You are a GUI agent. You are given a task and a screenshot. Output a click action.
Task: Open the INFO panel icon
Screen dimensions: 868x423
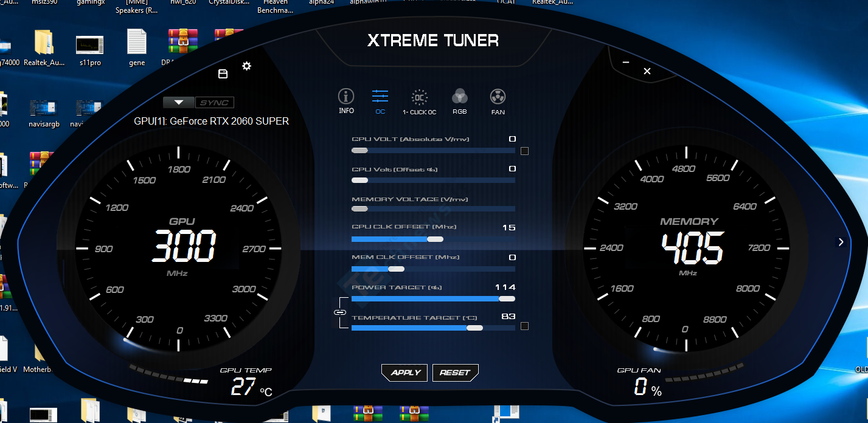[346, 97]
